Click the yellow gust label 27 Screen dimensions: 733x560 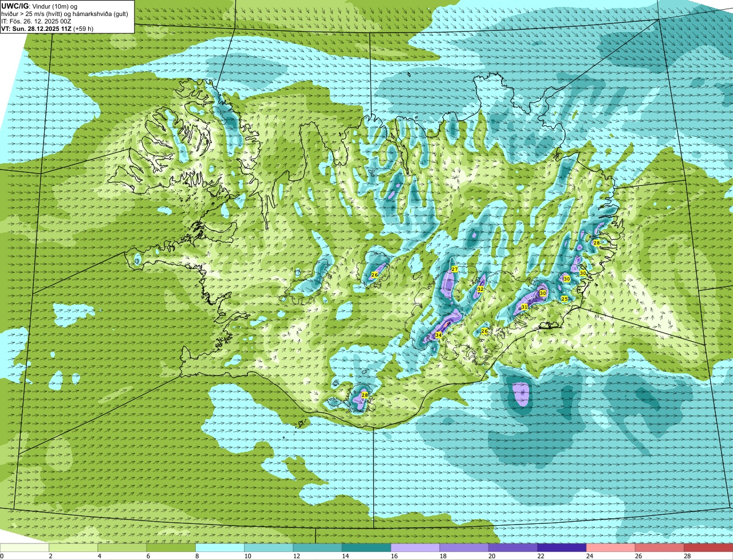(454, 269)
